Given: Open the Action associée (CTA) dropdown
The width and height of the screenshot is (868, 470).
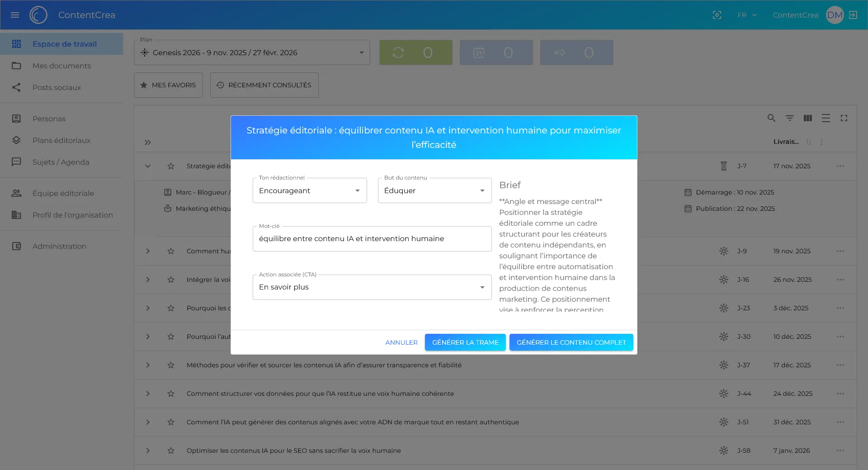Looking at the screenshot, I should (x=372, y=287).
